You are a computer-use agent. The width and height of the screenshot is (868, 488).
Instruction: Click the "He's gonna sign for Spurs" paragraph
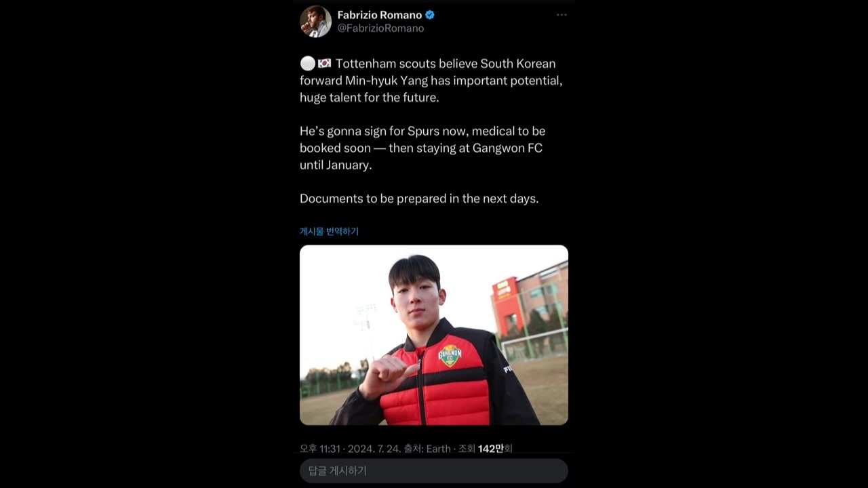[422, 148]
